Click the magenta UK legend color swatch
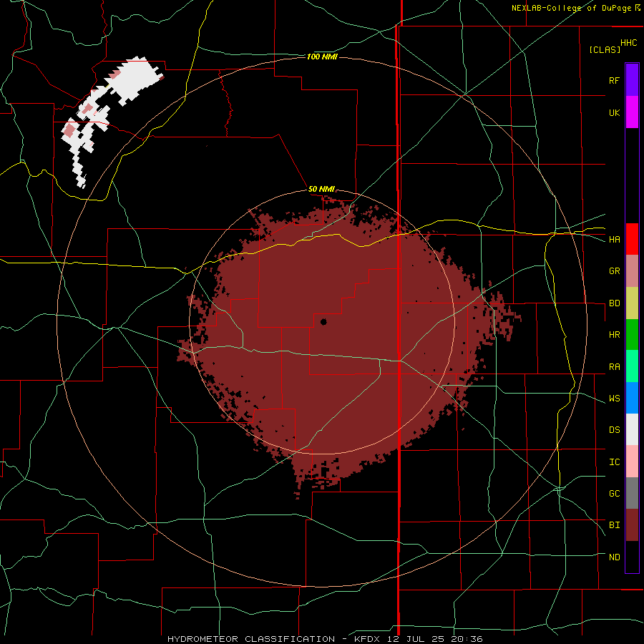The image size is (644, 644). click(632, 112)
